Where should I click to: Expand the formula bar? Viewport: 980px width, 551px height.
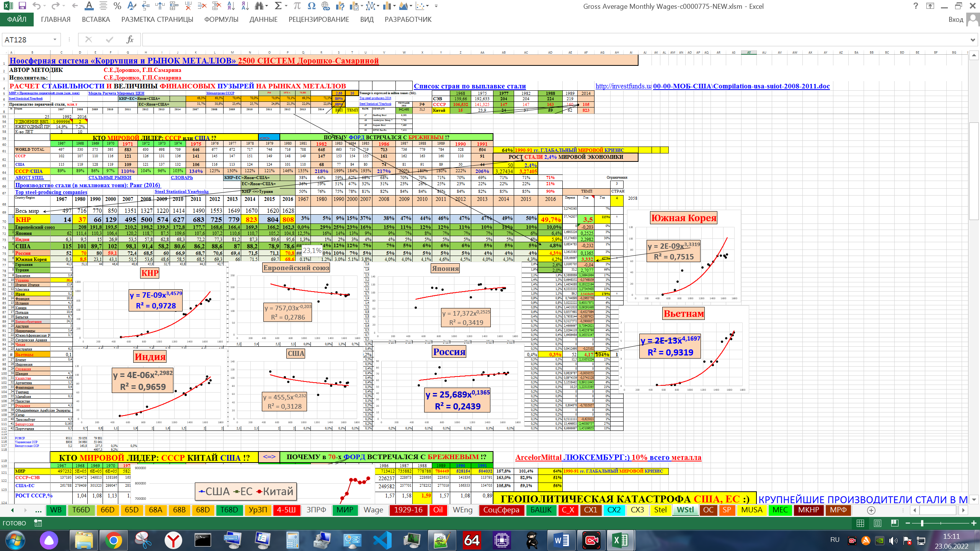tap(973, 39)
